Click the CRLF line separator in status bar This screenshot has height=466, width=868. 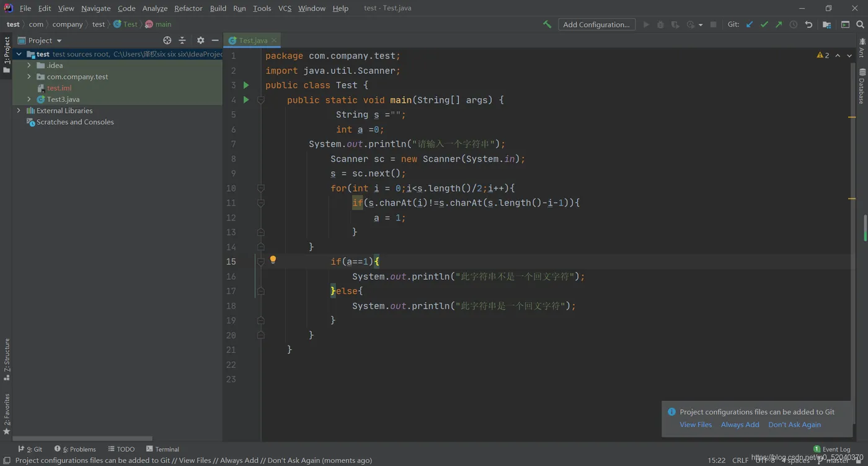coord(740,460)
